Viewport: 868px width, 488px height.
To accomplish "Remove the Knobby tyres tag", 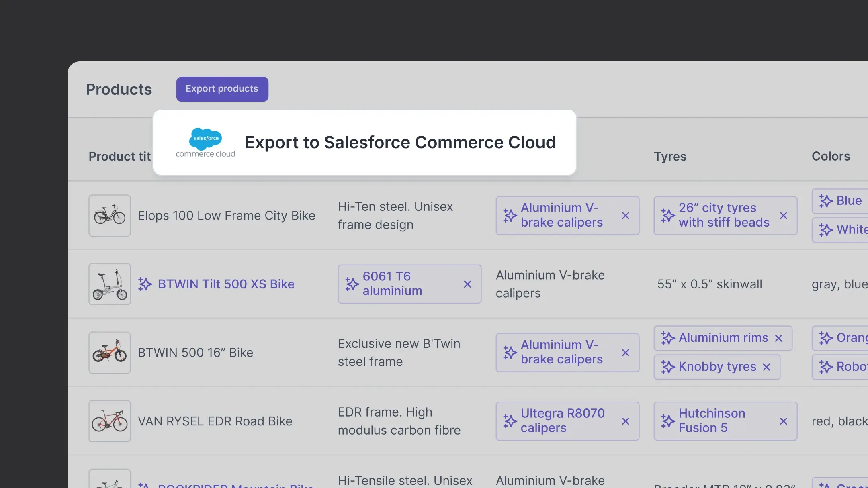I will click(766, 367).
